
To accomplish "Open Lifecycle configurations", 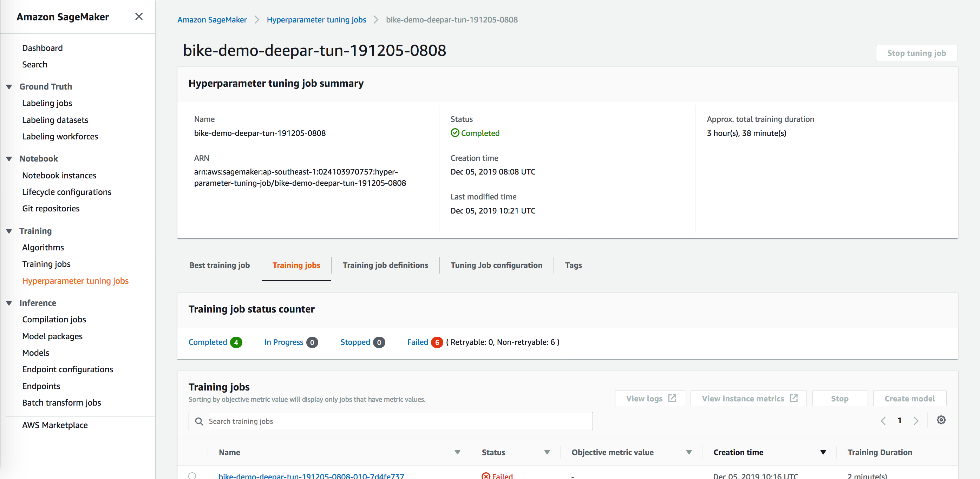I will (x=67, y=192).
